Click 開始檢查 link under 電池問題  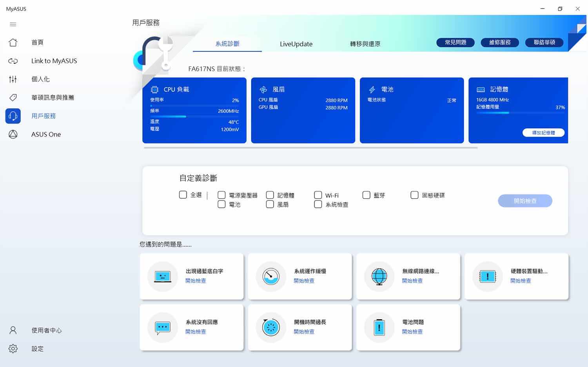click(412, 332)
